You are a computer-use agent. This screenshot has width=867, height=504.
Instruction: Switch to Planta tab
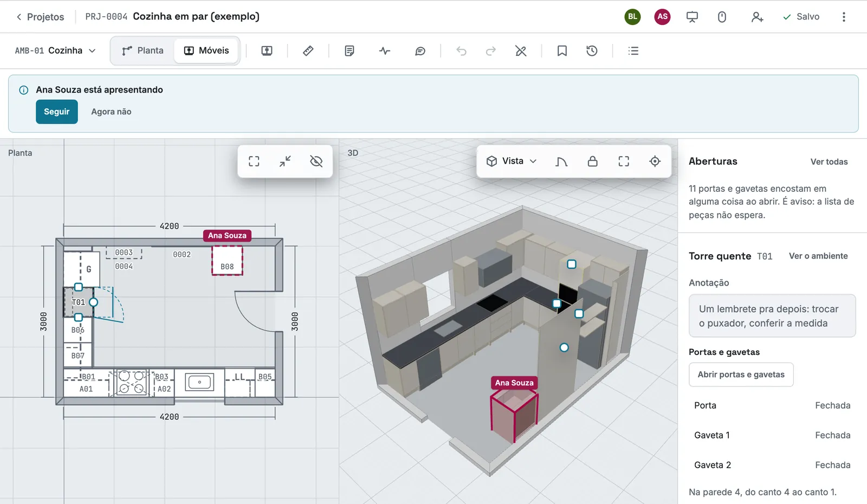(x=143, y=50)
